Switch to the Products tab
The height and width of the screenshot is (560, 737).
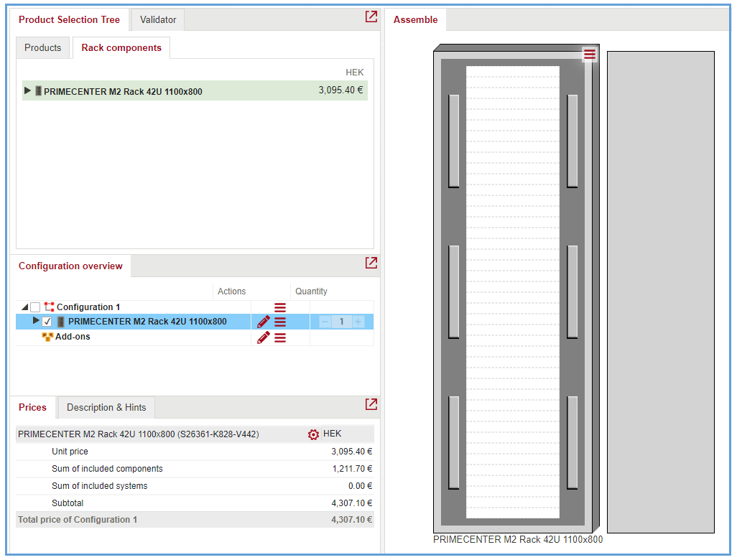tap(43, 48)
